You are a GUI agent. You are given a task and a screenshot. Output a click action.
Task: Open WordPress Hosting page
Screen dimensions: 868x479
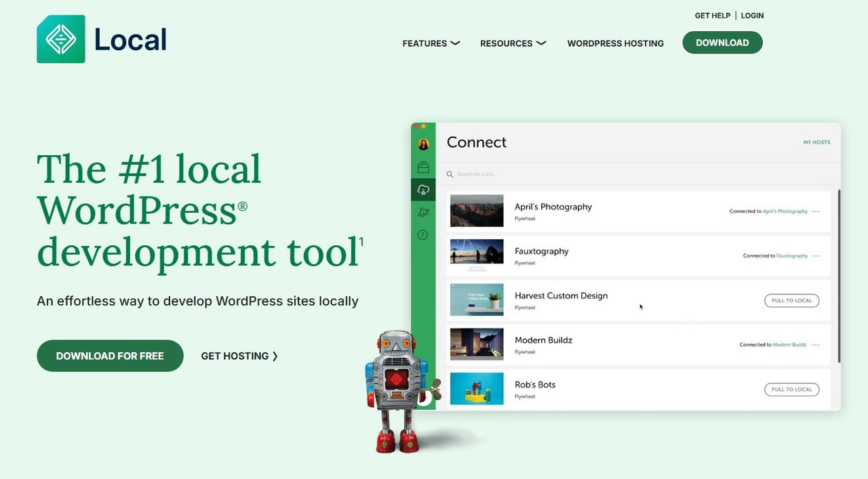coord(615,43)
